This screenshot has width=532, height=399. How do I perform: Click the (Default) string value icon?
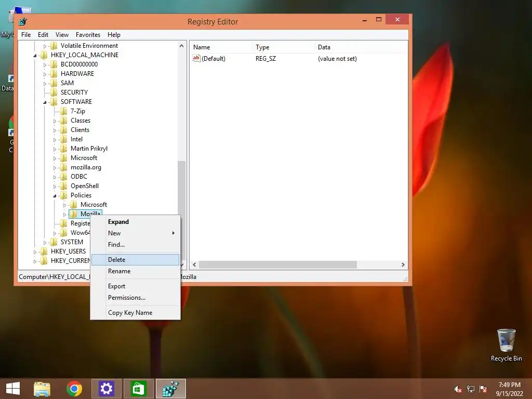pos(196,58)
